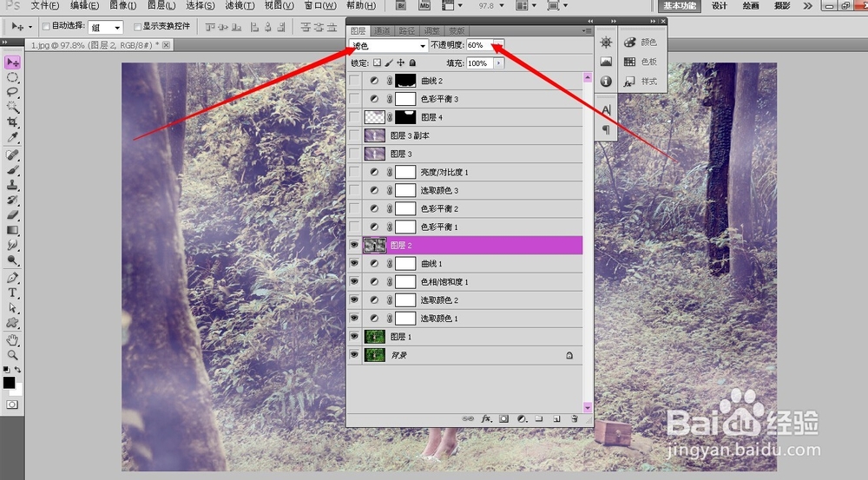
Task: Select the Spot Healing Brush tool
Action: pos(12,155)
